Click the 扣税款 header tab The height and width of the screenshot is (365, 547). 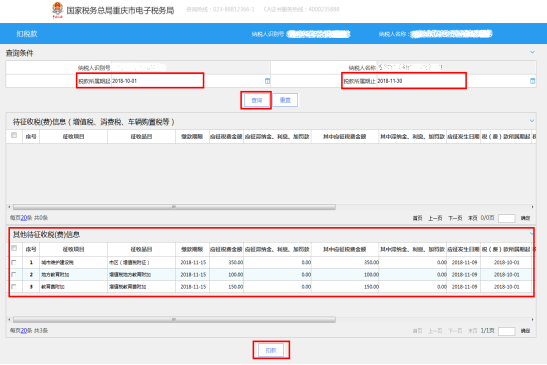click(x=27, y=34)
